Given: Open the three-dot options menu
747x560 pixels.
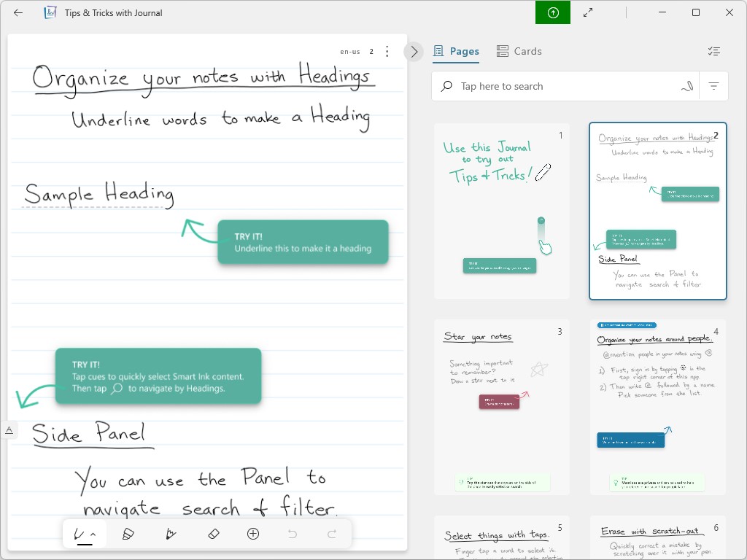Looking at the screenshot, I should pyautogui.click(x=387, y=51).
